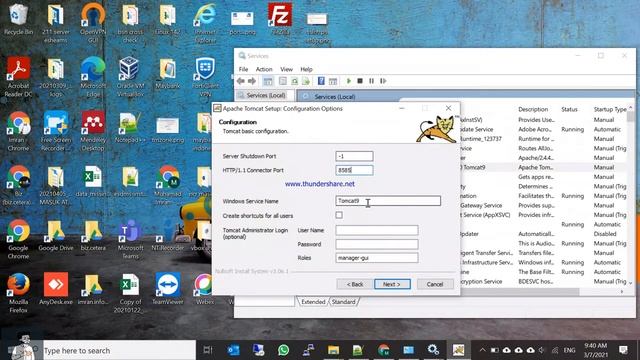This screenshot has height=360, width=640.
Task: Click the Tomcat Administrator Password field
Action: point(377,244)
